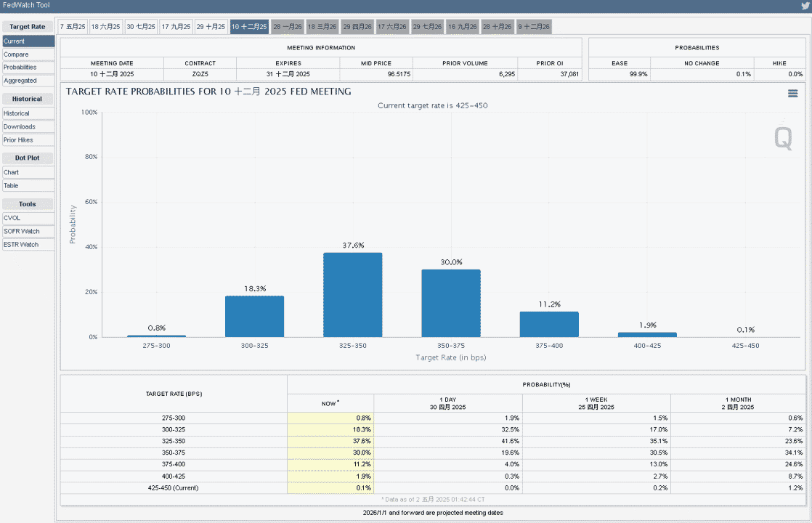
Task: Show the Dot Plot Chart
Action: click(28, 172)
